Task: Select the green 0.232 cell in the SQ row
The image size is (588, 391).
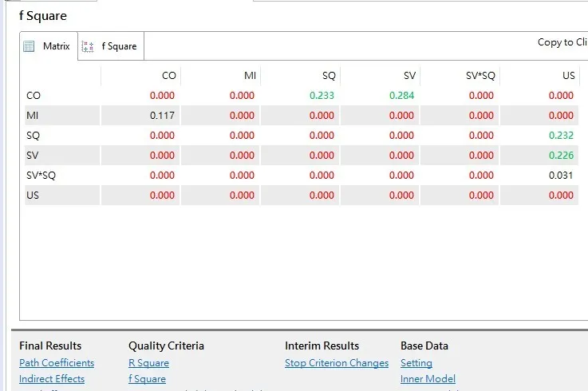Action: [561, 136]
